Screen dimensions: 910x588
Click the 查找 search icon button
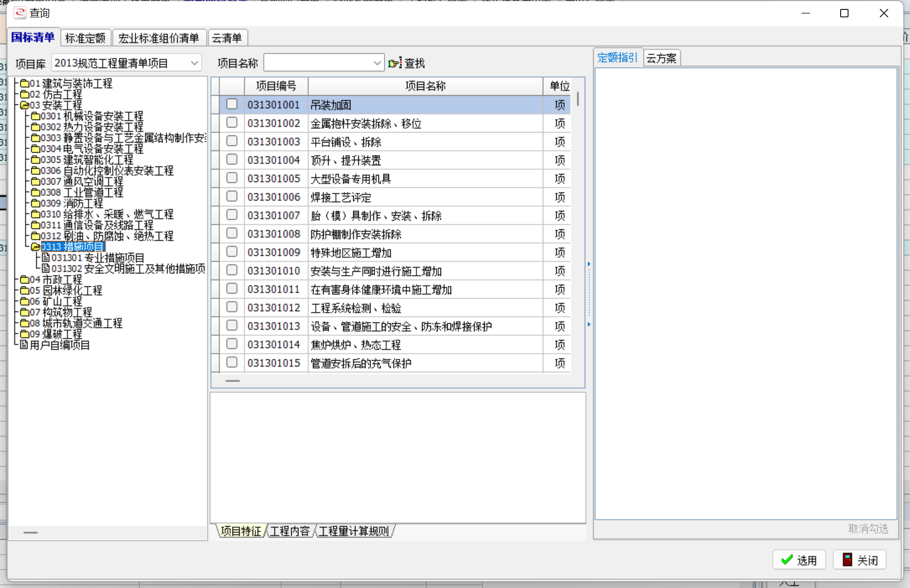[406, 63]
